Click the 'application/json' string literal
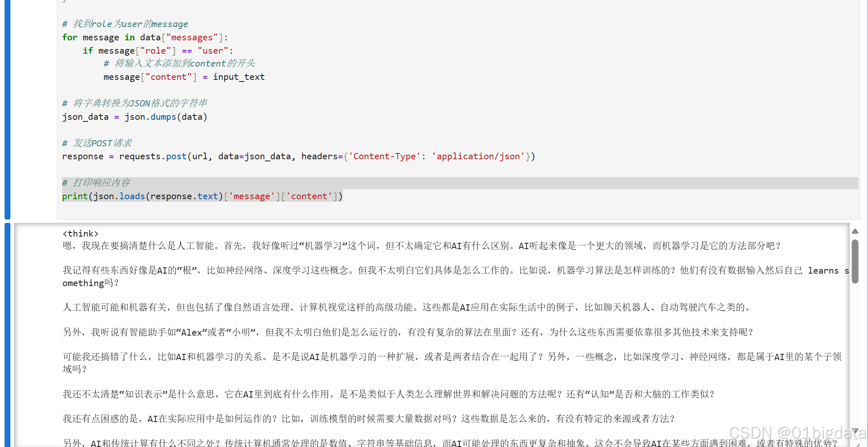This screenshot has height=447, width=868. click(479, 156)
